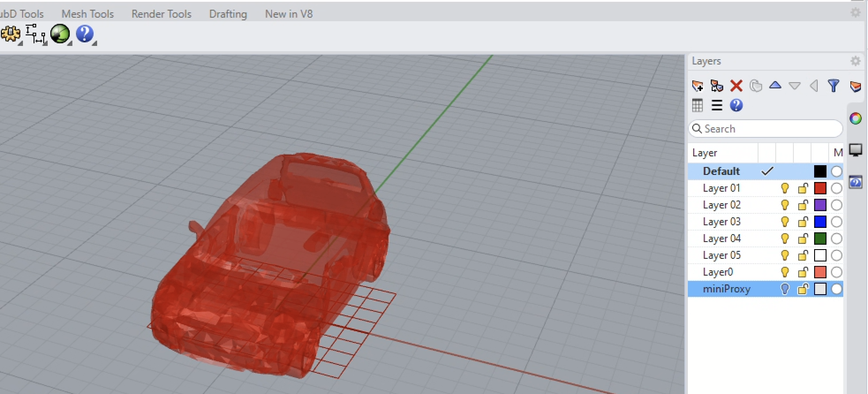Toggle Layer 01 visibility light bulb
This screenshot has width=868, height=394.
tap(785, 188)
